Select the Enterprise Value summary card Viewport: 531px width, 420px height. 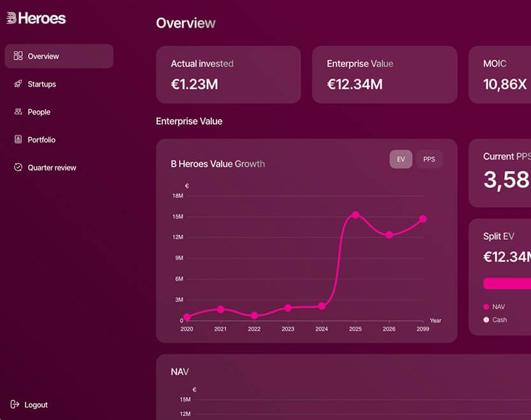[x=385, y=75]
